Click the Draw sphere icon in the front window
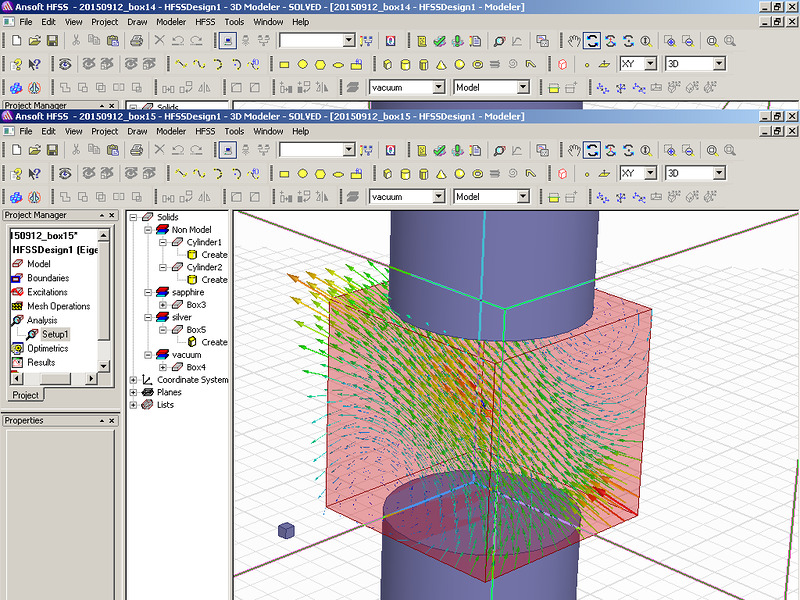 click(459, 174)
